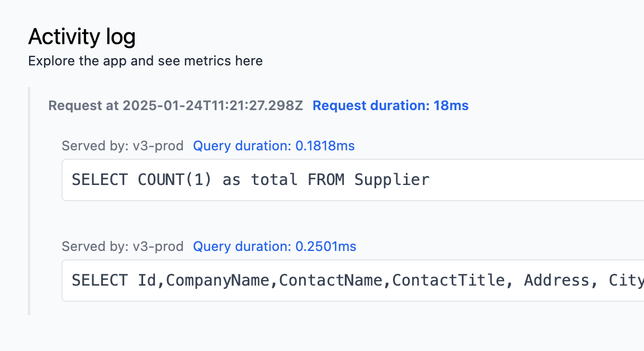Select the request timestamp 2025-01-24T11:21:27.298Z
Image resolution: width=644 pixels, height=351 pixels.
(x=212, y=106)
